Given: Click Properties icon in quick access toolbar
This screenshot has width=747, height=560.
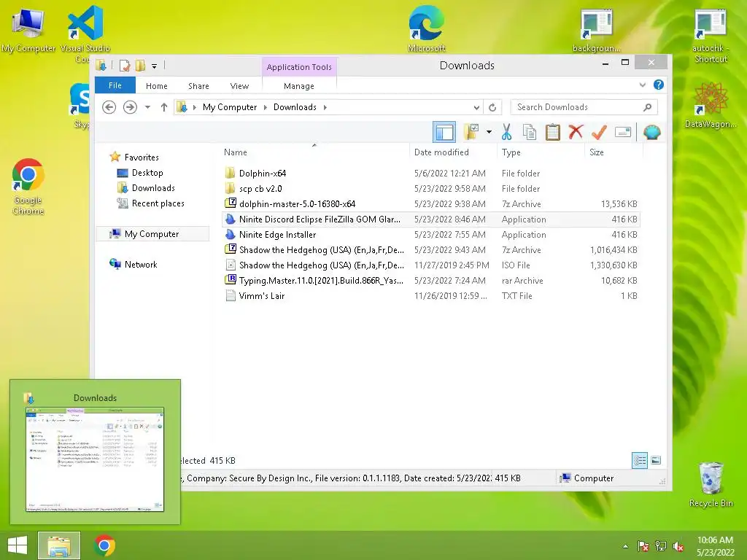Looking at the screenshot, I should point(124,66).
